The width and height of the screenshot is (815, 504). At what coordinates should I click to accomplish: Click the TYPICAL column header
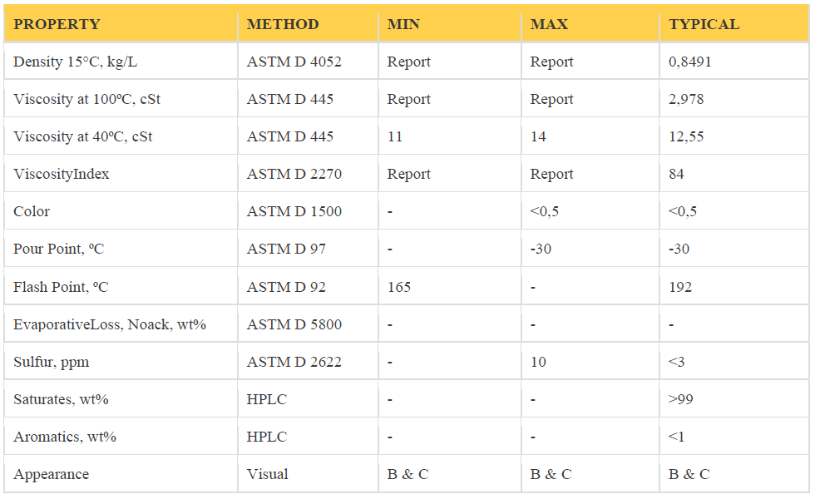point(704,24)
